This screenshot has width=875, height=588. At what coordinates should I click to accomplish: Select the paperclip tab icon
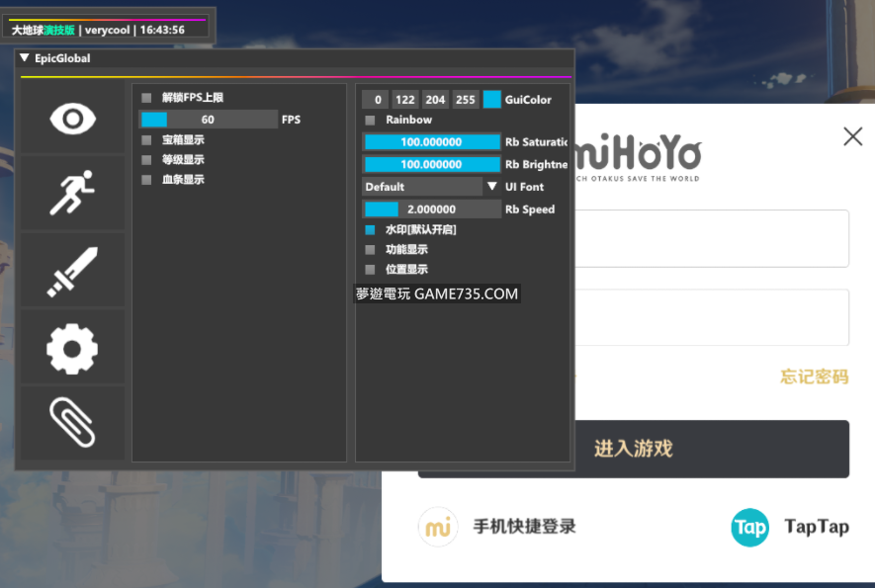(x=72, y=422)
